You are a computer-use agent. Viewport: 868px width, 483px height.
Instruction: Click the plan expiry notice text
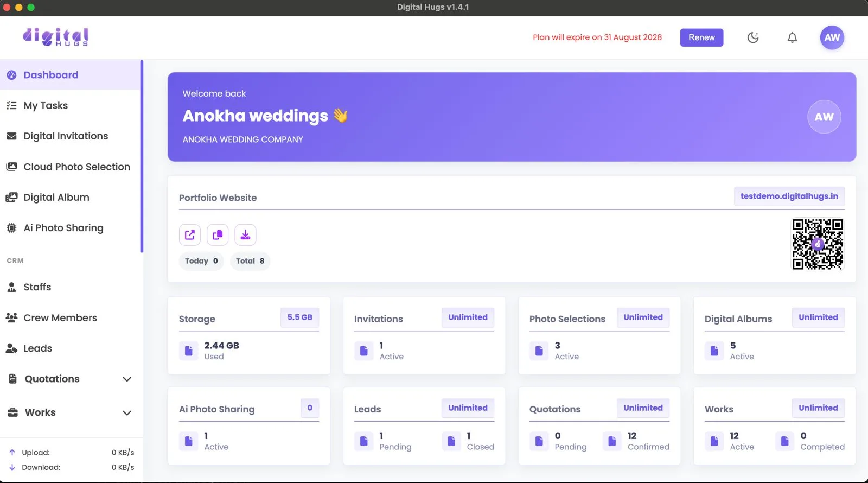[597, 37]
